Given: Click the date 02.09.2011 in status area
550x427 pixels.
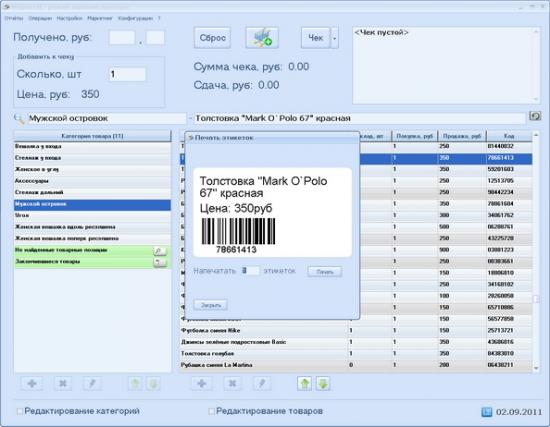Looking at the screenshot, I should tap(519, 412).
